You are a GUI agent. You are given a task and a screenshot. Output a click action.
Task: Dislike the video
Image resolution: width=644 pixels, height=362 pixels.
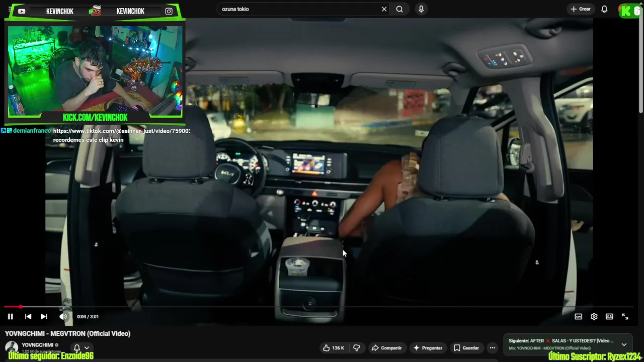[x=357, y=348]
